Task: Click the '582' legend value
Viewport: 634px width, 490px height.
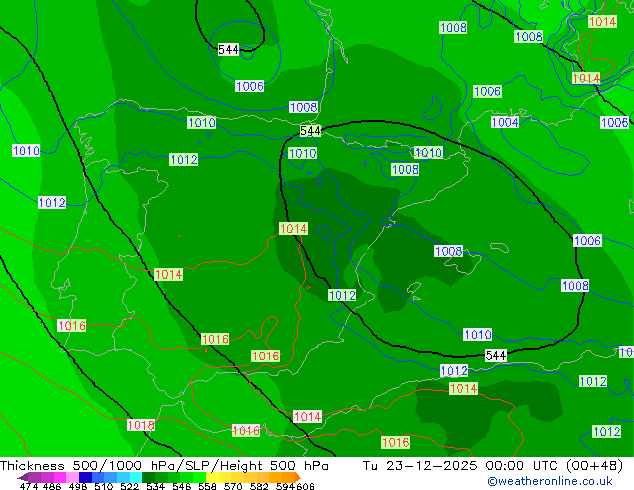Action: pos(259,486)
